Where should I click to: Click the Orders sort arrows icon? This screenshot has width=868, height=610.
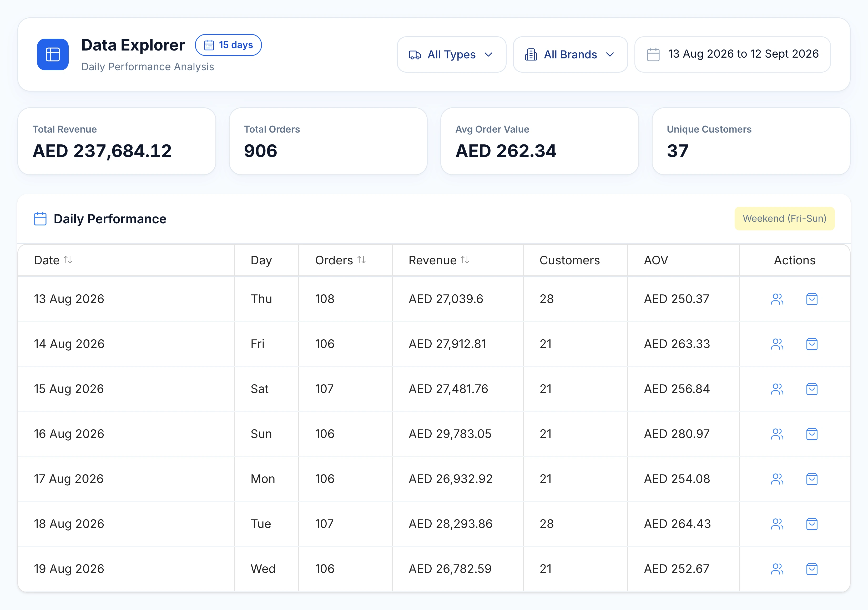click(361, 260)
